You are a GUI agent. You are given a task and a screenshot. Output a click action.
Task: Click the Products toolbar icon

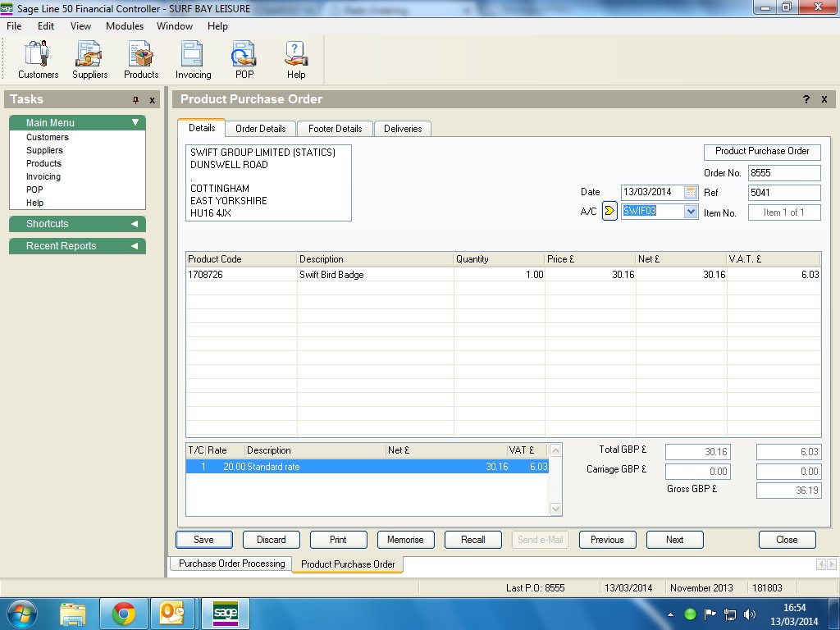[141, 60]
